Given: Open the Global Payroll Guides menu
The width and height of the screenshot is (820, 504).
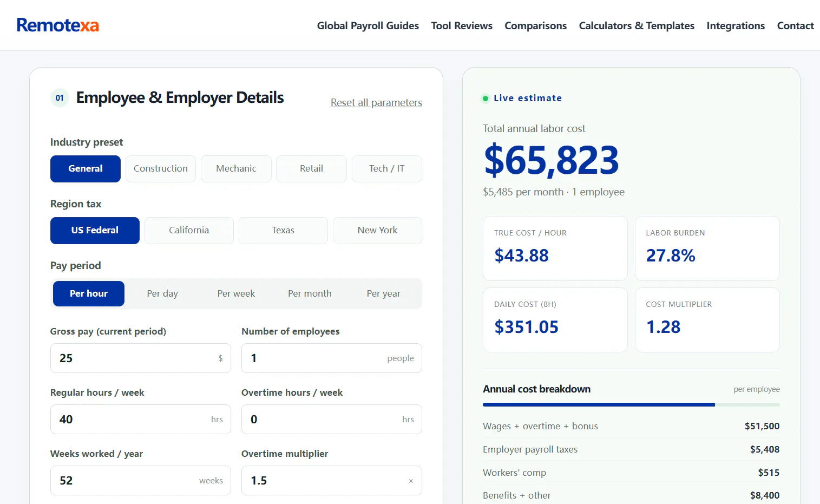Looking at the screenshot, I should pos(368,25).
